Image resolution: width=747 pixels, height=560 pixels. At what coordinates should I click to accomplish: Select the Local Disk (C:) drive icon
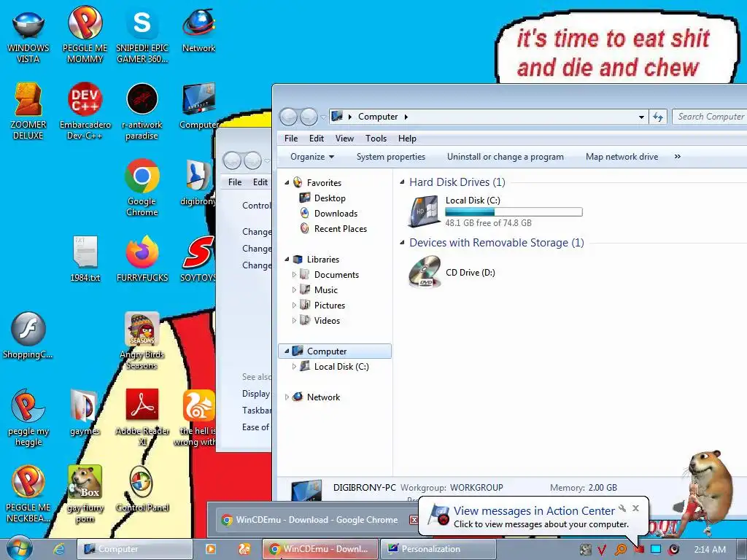[424, 211]
